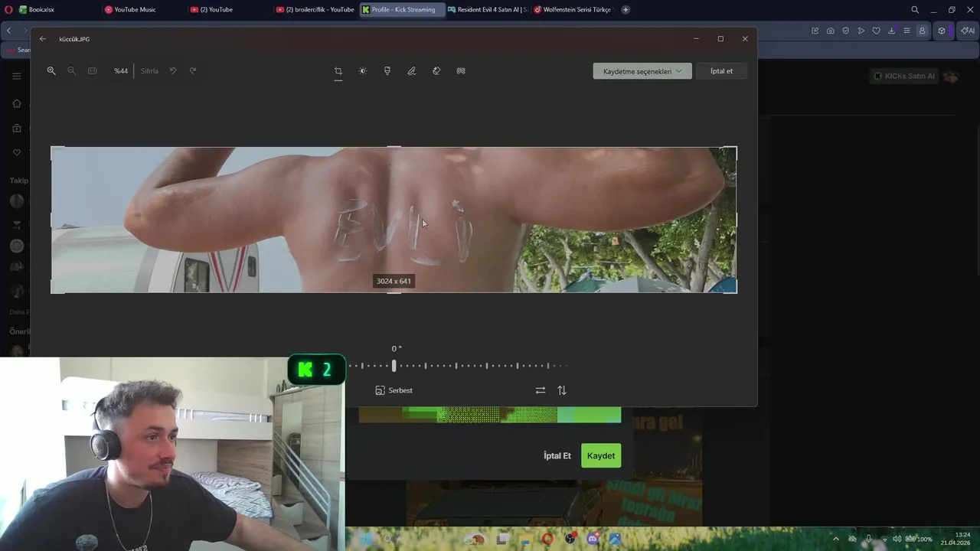Viewport: 980px width, 551px height.
Task: Click İptal et in photo editor
Action: [x=721, y=71]
